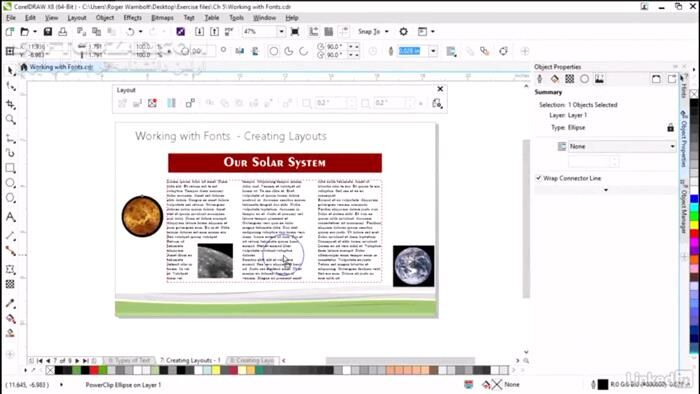Click the Save disk icon

tap(48, 32)
